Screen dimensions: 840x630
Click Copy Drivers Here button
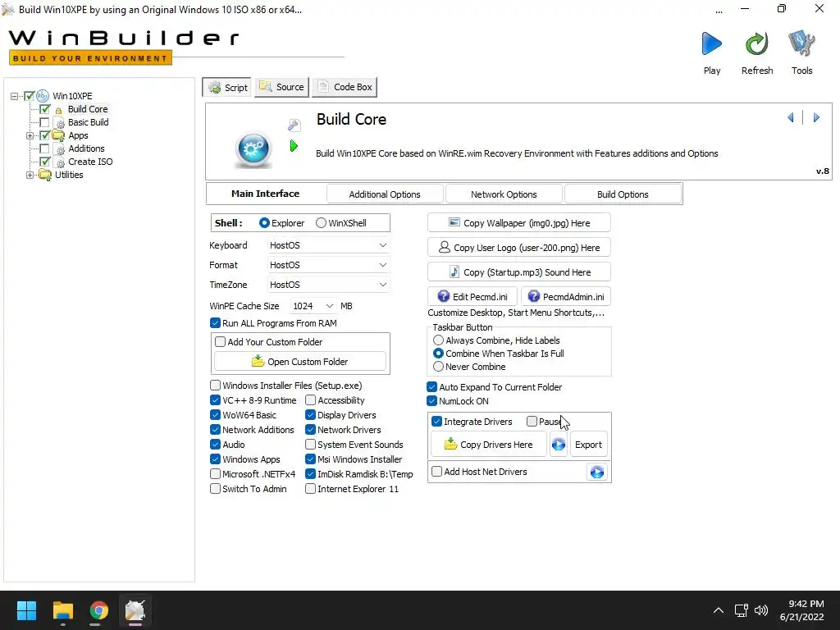pos(489,445)
